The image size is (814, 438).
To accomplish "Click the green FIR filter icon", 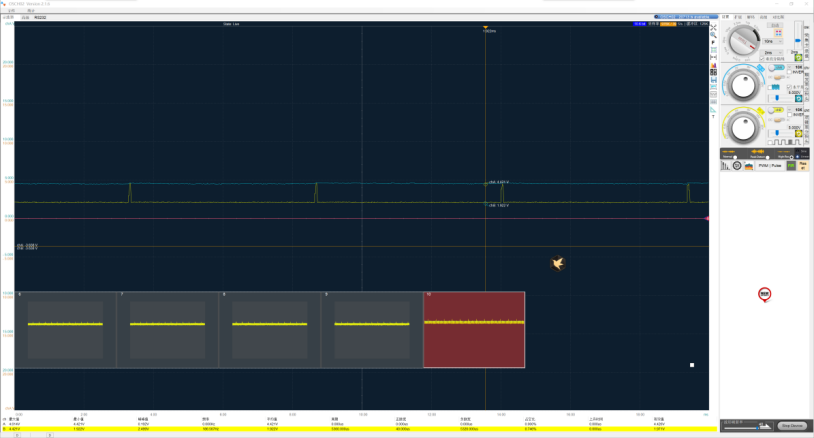I will [x=791, y=166].
